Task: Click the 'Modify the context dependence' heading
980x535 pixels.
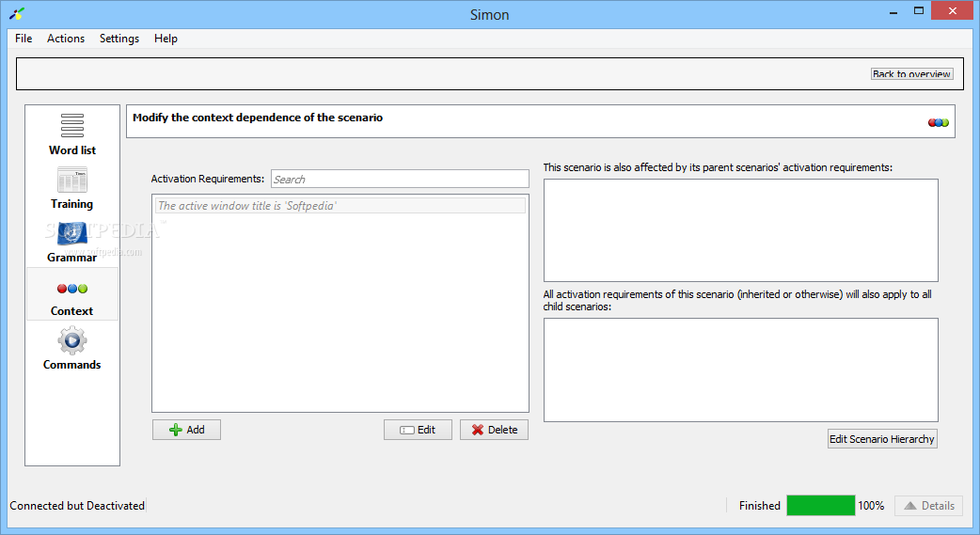Action: click(258, 118)
